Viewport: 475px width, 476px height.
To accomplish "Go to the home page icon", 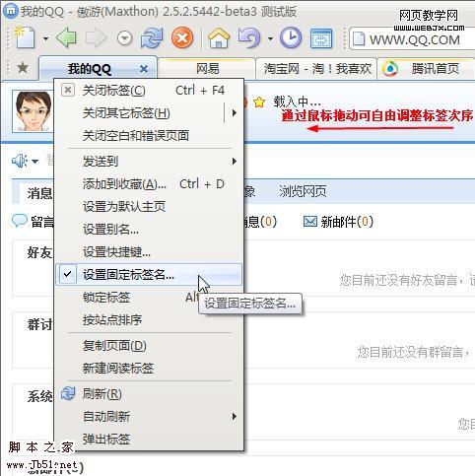I will pyautogui.click(x=219, y=38).
